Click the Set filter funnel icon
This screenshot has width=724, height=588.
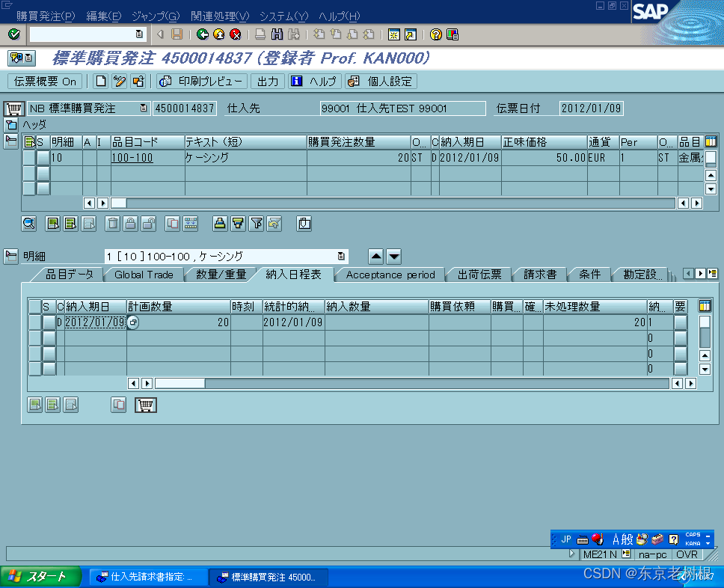point(257,224)
